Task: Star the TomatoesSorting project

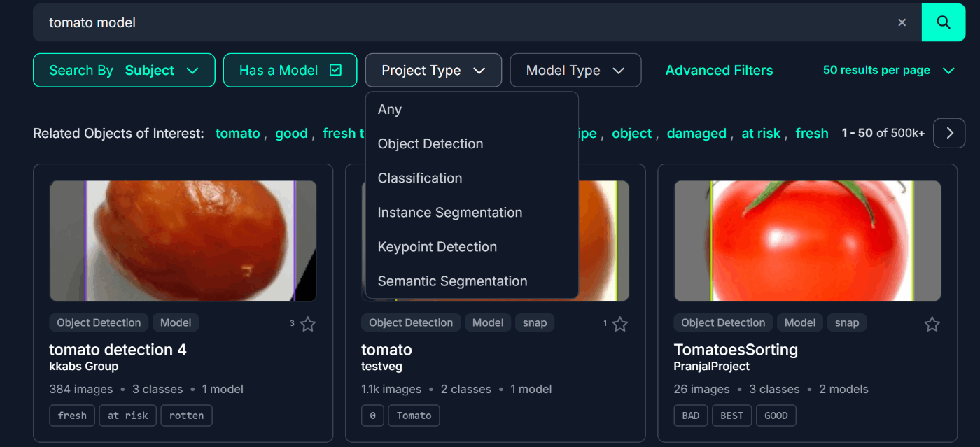Action: click(x=932, y=324)
